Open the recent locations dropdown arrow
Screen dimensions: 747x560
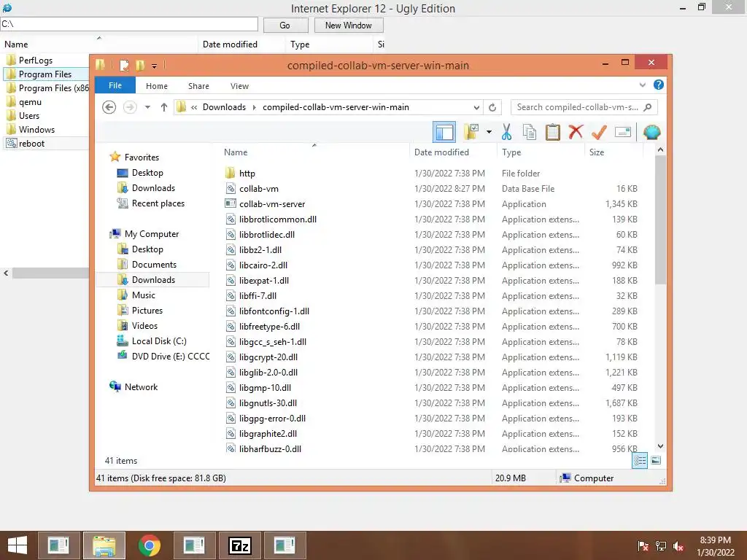tap(147, 107)
